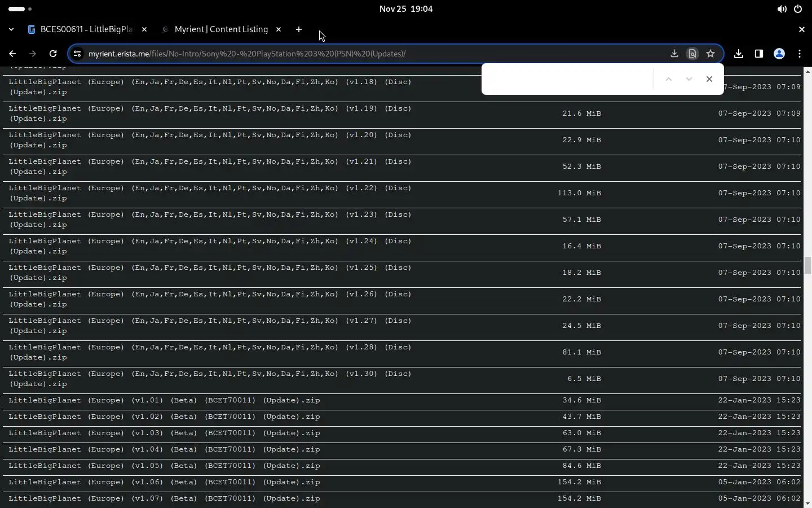Open Activities overview in top bar
This screenshot has height=508, width=812.
click(20, 9)
